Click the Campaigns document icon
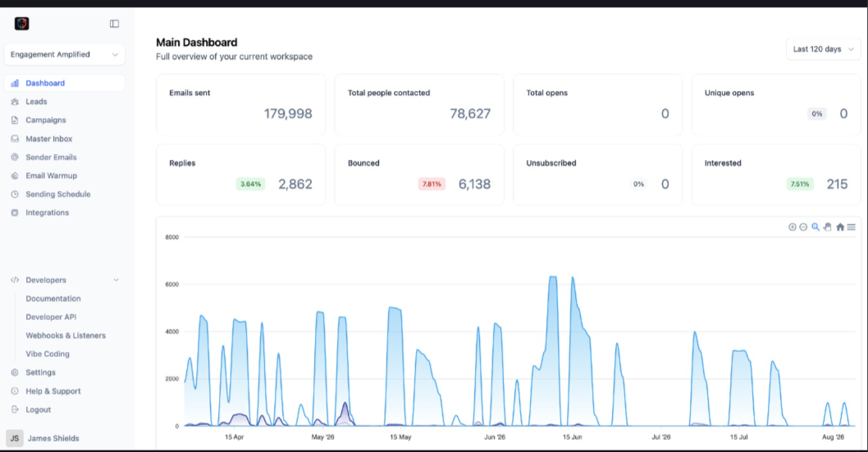Viewport: 868px width, 452px height. point(15,120)
